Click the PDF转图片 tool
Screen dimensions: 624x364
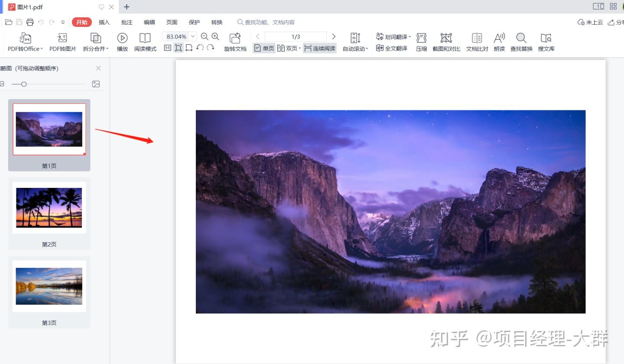pyautogui.click(x=62, y=42)
